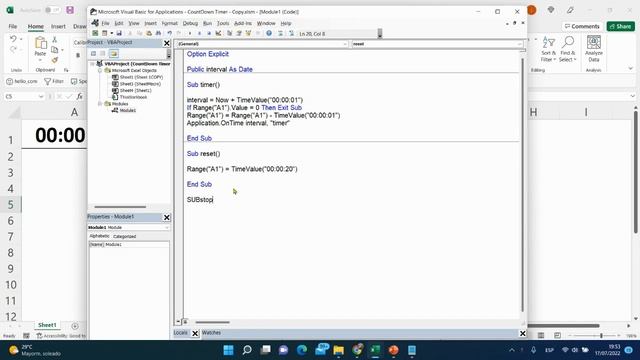Click the Excel Share button

(x=620, y=26)
